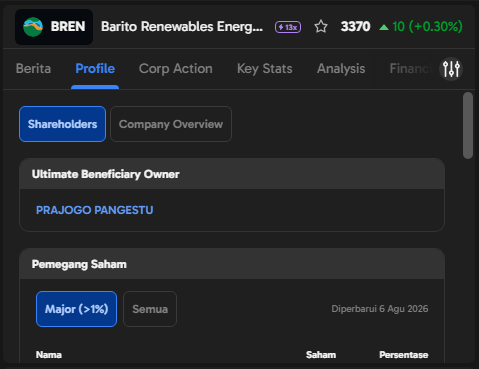Screen dimensions: 479x369
Task: Click the BREN company logo icon
Action: point(33,27)
